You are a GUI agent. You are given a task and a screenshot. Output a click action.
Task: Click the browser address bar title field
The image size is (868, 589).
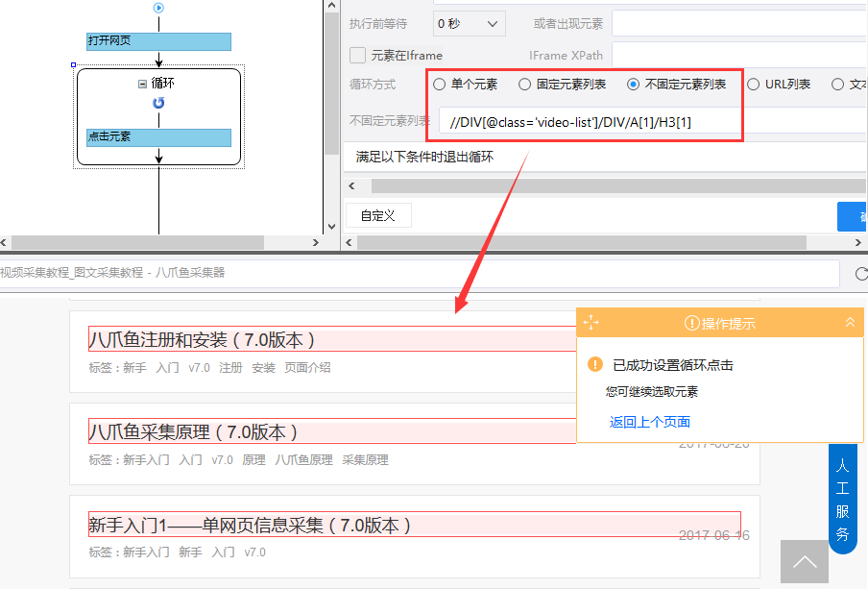[420, 273]
